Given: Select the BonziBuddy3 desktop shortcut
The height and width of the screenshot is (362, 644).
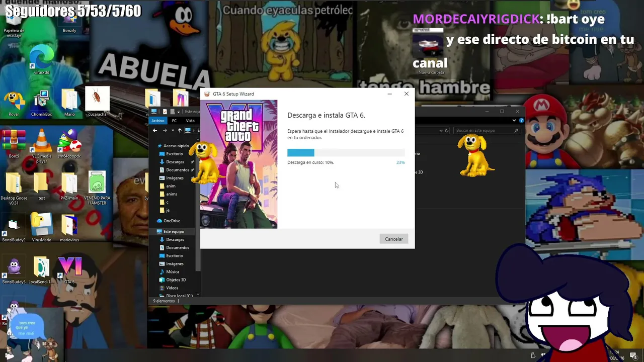Looking at the screenshot, I should [14, 270].
